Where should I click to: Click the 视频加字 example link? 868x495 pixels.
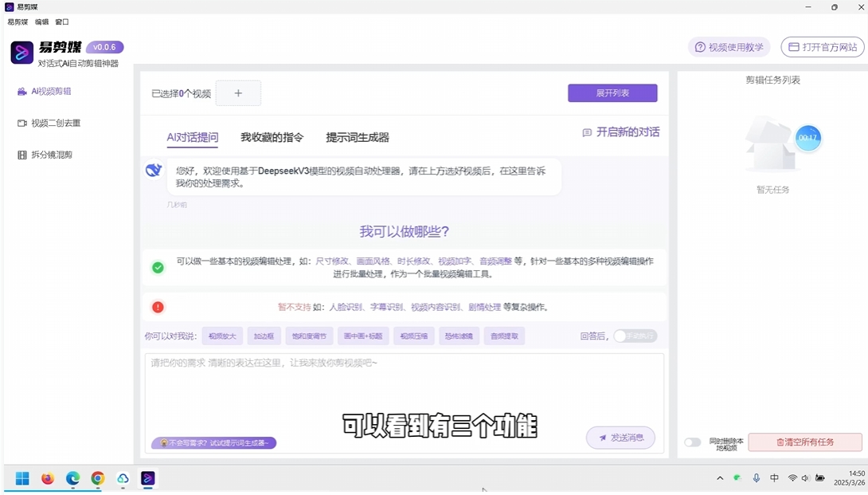[x=455, y=261]
